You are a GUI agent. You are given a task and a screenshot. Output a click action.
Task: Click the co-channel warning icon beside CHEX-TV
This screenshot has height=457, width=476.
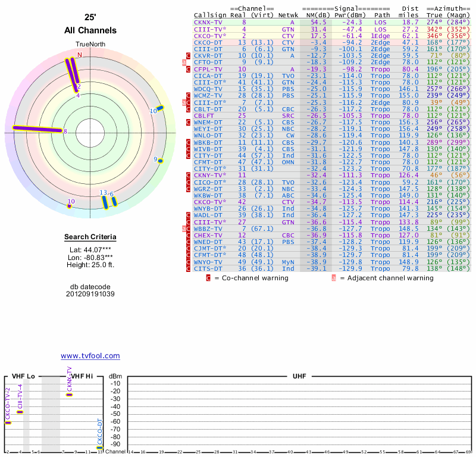tap(189, 235)
